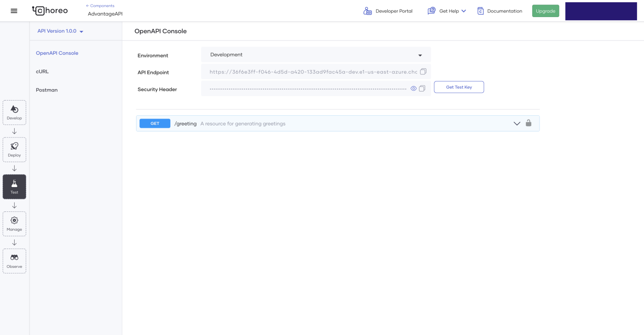Click the green Upgrade button
644x335 pixels.
(546, 11)
